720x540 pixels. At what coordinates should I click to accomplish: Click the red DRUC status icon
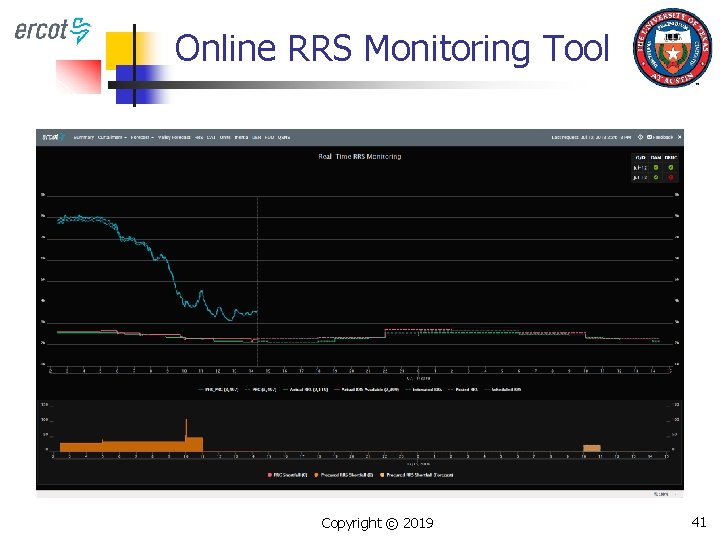coord(671,177)
